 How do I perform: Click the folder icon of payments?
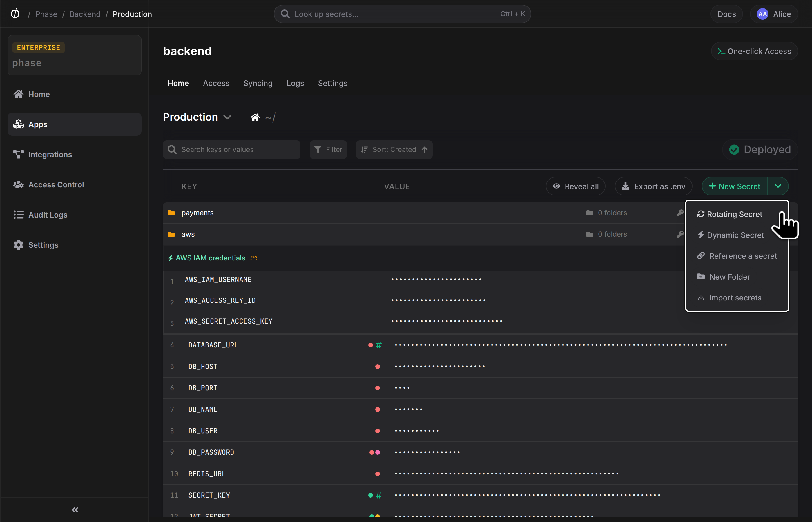pyautogui.click(x=171, y=213)
